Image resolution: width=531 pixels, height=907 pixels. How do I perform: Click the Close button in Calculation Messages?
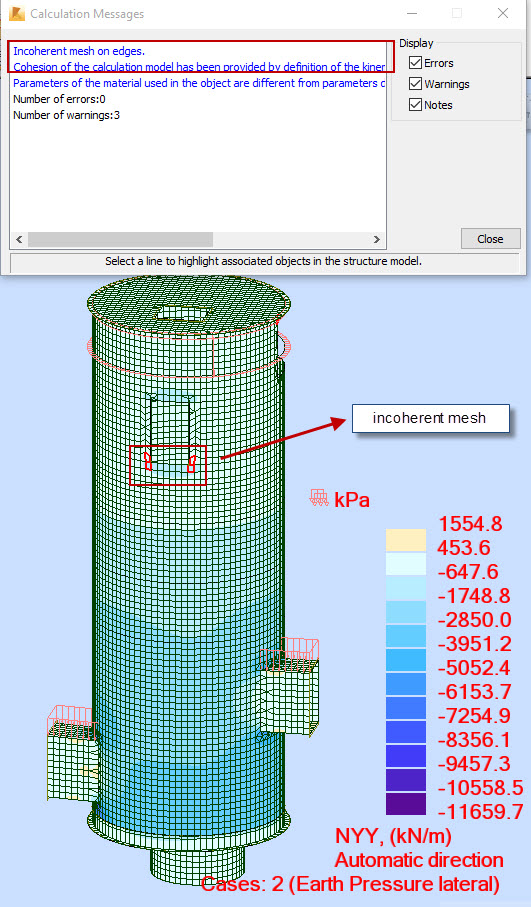(491, 239)
